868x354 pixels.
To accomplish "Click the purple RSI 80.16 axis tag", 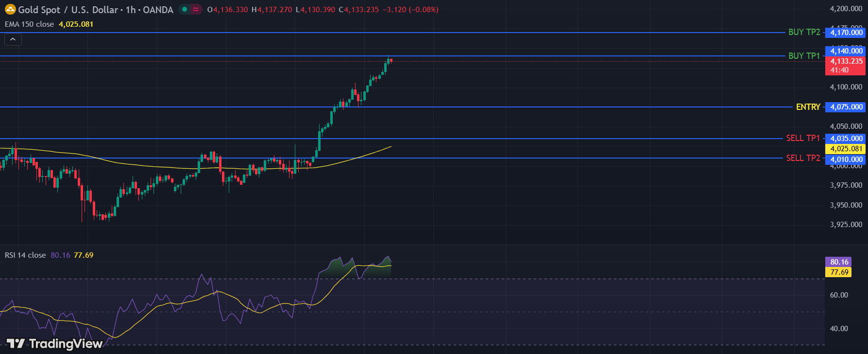I will point(839,262).
